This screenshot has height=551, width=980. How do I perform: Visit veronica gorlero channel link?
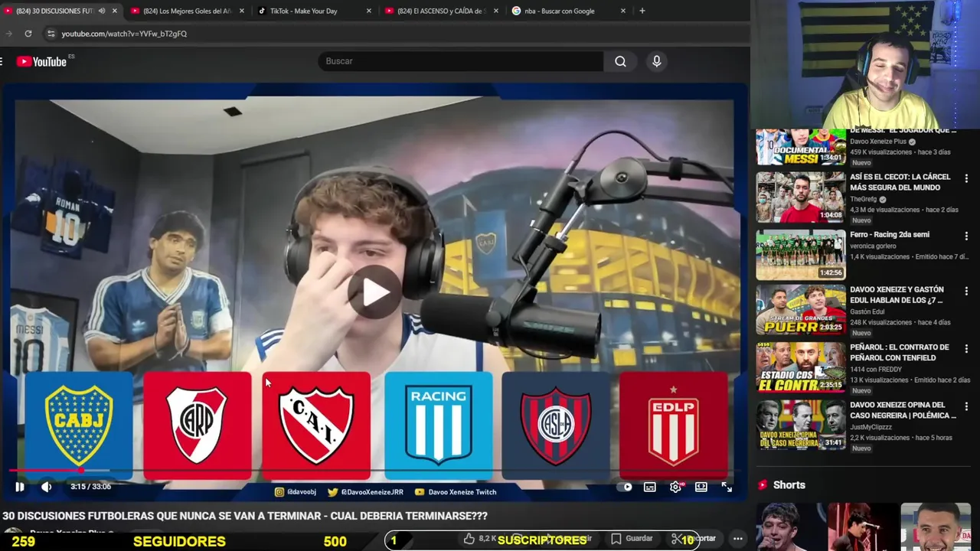(874, 246)
